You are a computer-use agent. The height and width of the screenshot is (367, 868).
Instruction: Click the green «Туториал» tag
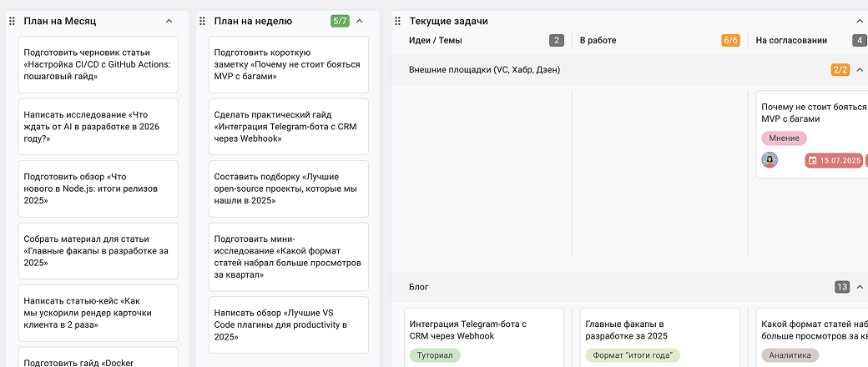point(436,355)
